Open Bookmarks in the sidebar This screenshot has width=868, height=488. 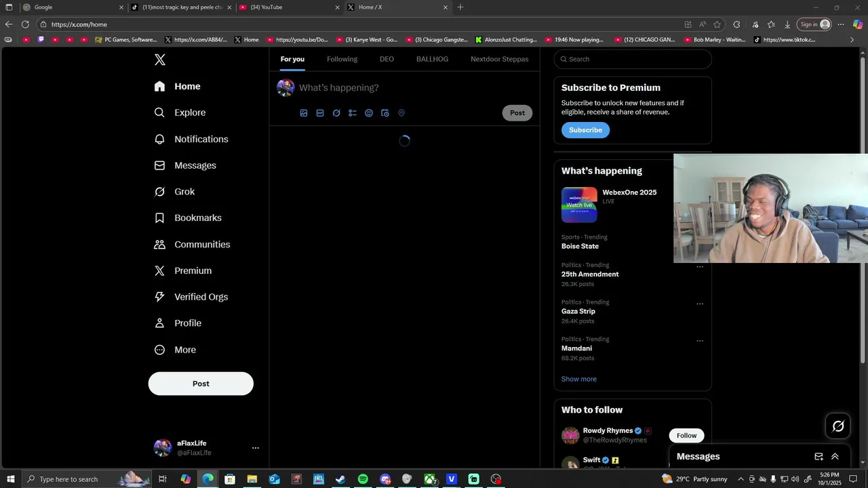tap(188, 218)
